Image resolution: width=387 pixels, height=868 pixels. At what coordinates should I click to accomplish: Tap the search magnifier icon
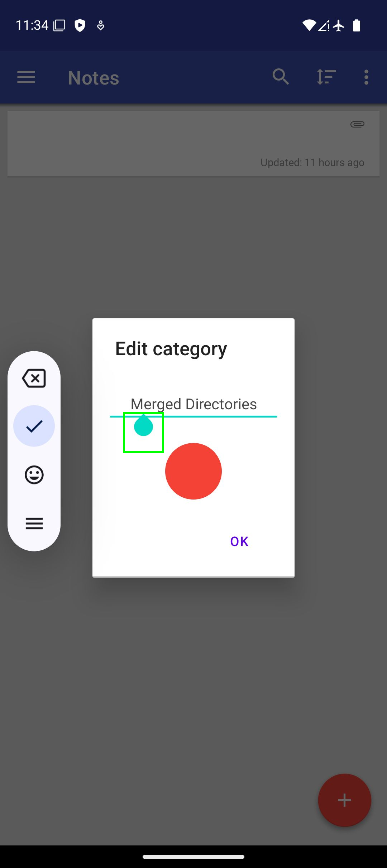[x=281, y=77]
